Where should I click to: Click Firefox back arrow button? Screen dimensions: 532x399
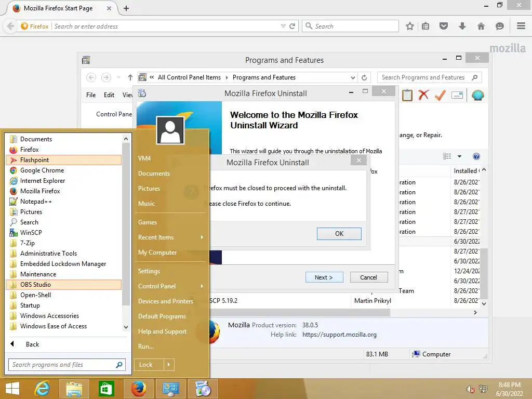coord(10,26)
